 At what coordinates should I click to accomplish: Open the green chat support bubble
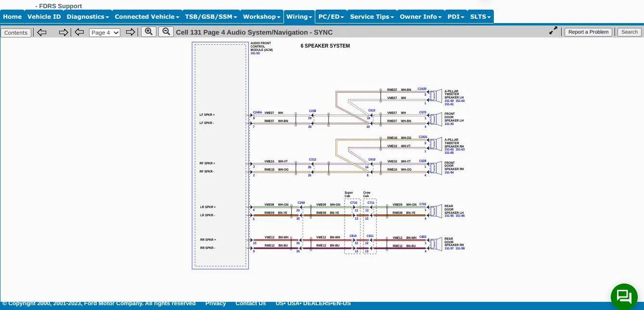624,297
